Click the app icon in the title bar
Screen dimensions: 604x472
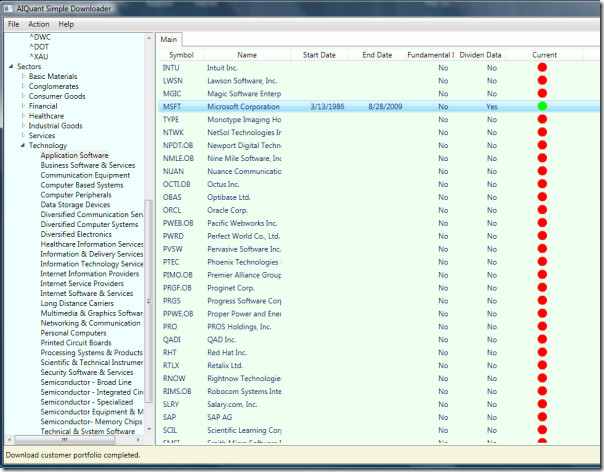coord(7,8)
